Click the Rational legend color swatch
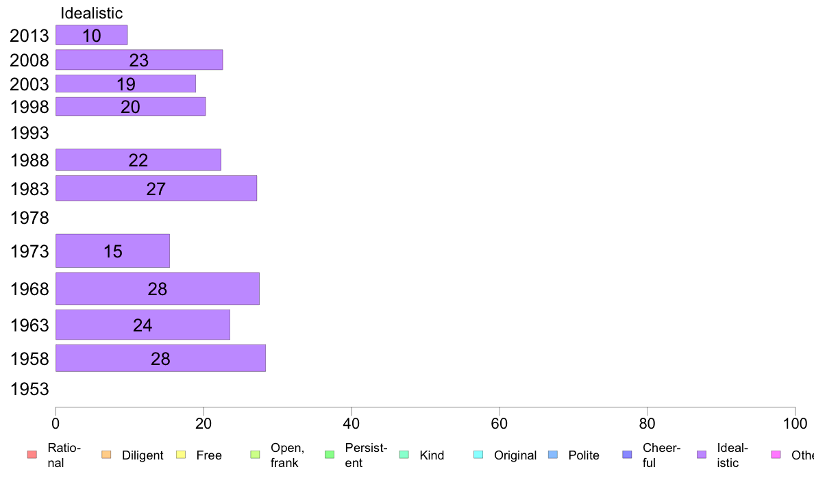Viewport: 814px width, 504px height. coord(32,455)
